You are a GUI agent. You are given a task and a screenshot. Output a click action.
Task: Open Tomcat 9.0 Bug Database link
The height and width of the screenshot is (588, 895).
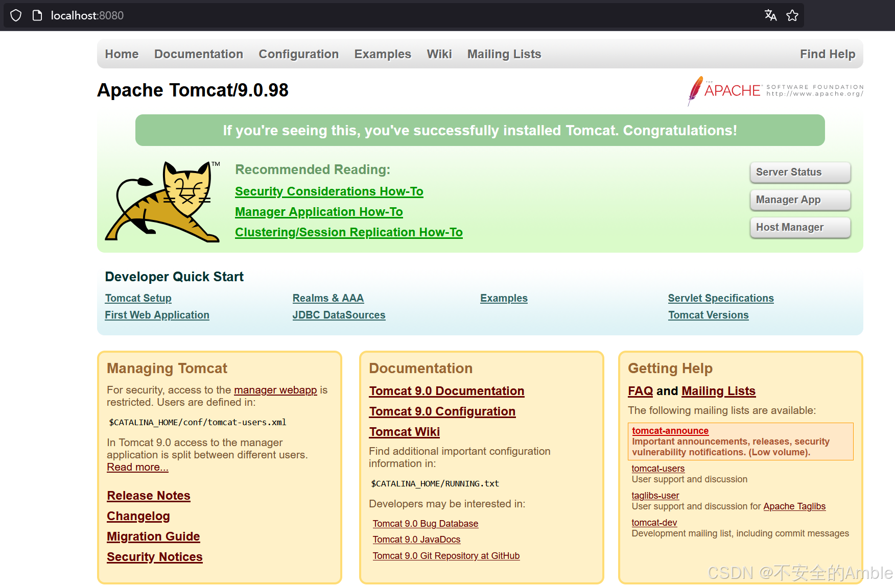tap(425, 524)
